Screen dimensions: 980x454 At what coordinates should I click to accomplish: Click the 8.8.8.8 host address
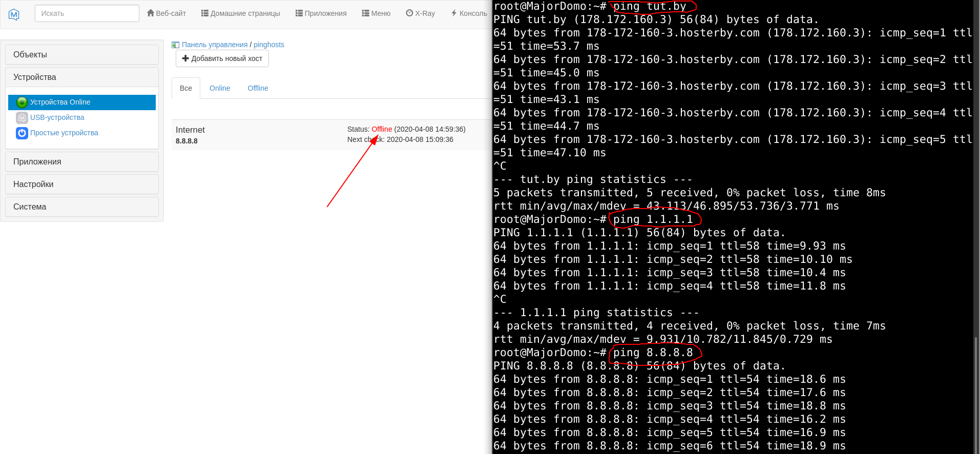click(x=186, y=141)
